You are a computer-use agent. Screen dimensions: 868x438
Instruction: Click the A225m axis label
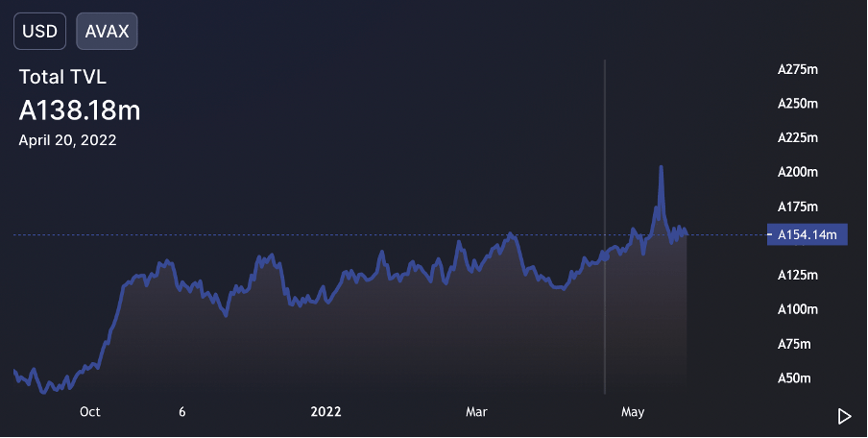point(798,138)
